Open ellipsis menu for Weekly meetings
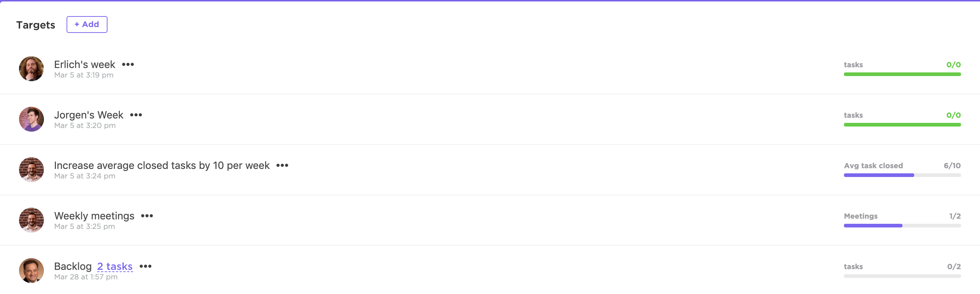This screenshot has width=980, height=294. point(147,216)
